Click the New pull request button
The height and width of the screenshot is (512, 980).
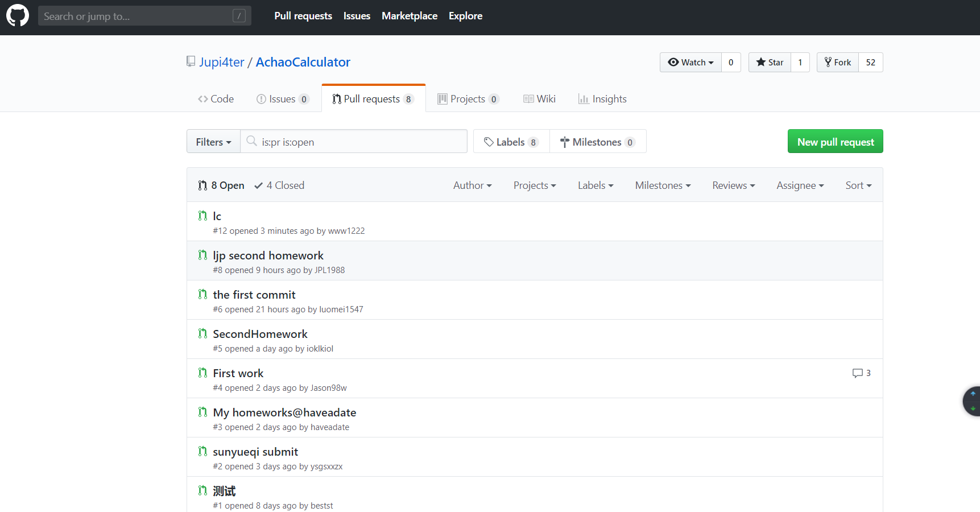835,142
